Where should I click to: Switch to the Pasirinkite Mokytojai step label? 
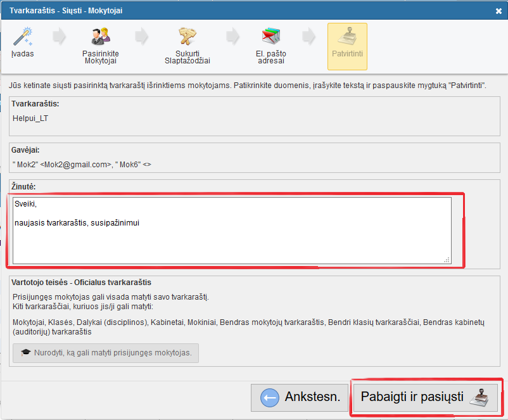click(101, 57)
